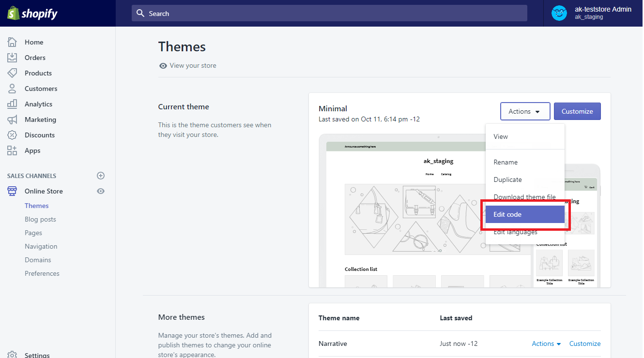Open Apps in the sidebar
Screen dimensions: 644x358
click(32, 150)
